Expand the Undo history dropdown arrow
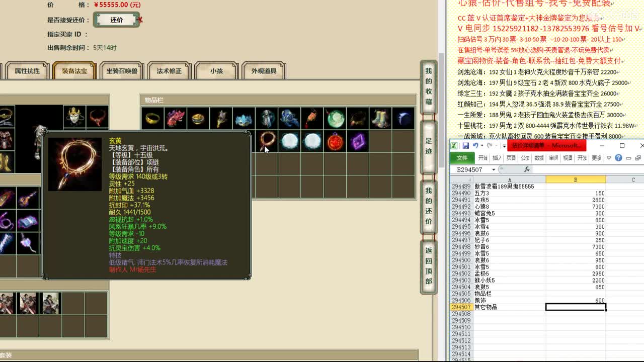The width and height of the screenshot is (644, 362). (x=481, y=146)
